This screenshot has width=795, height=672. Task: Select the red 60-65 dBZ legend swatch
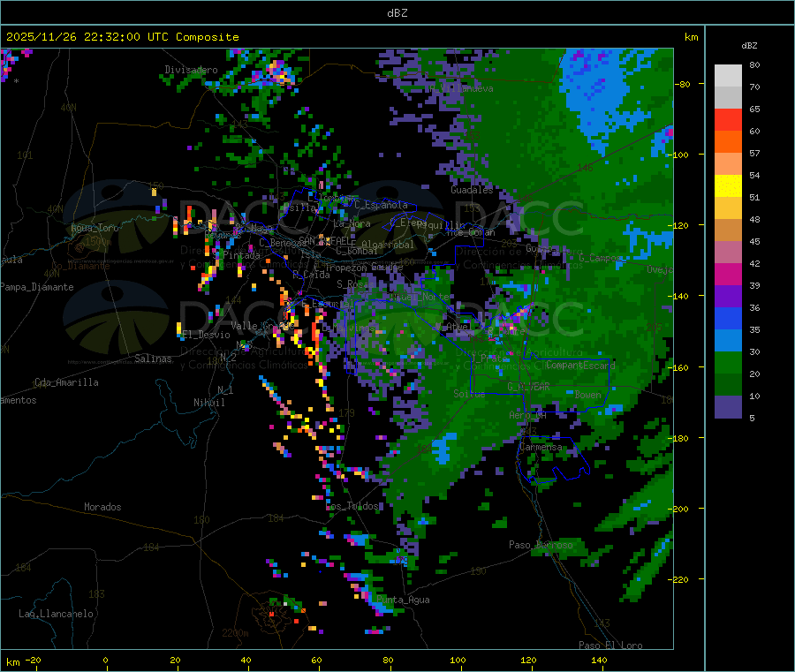(728, 119)
